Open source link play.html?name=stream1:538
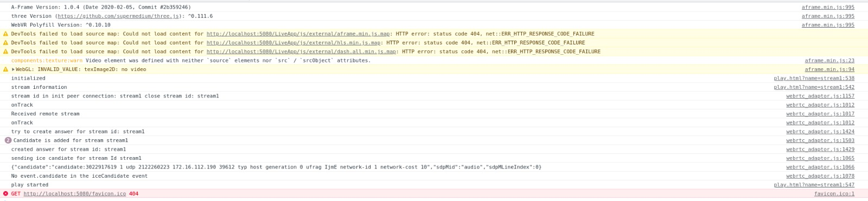 click(x=814, y=79)
